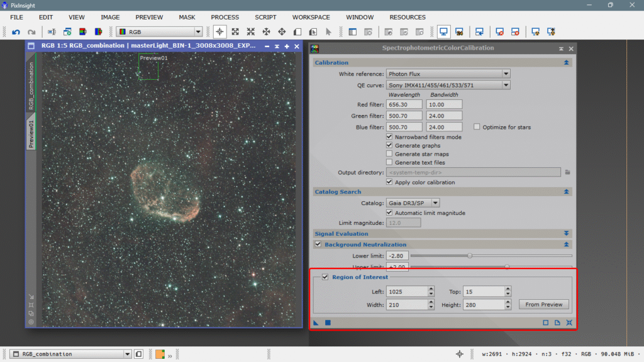Screen dimensions: 644x362
Task: Open the SCRIPT menu
Action: [265, 17]
